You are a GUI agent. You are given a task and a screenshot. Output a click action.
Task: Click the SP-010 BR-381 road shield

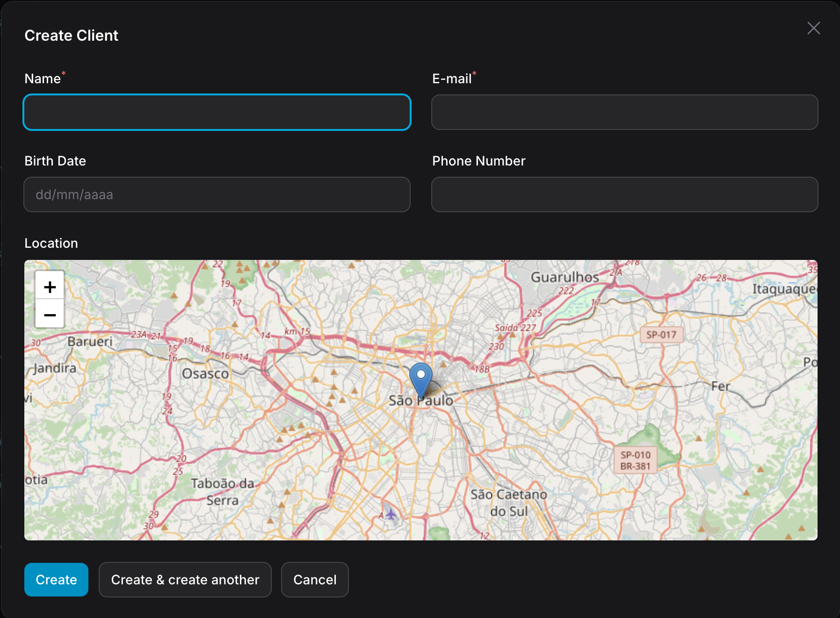[x=635, y=460]
